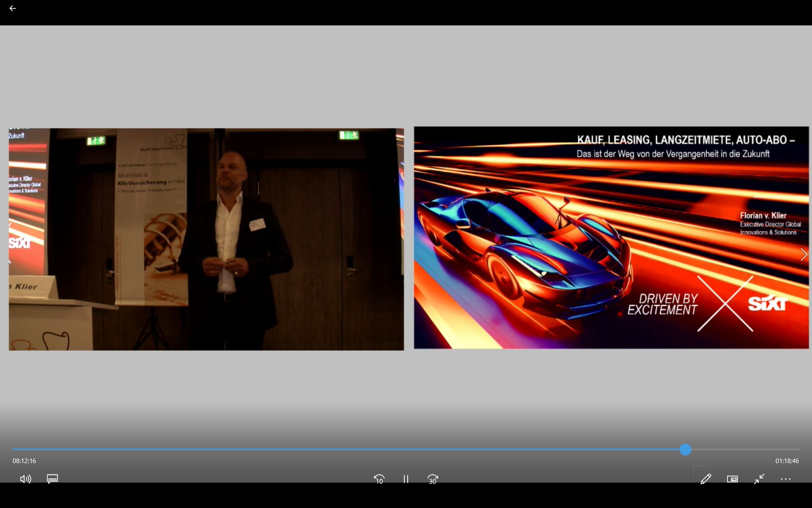The image size is (812, 508).
Task: Click the remaining time 01:18:46 label
Action: [787, 461]
